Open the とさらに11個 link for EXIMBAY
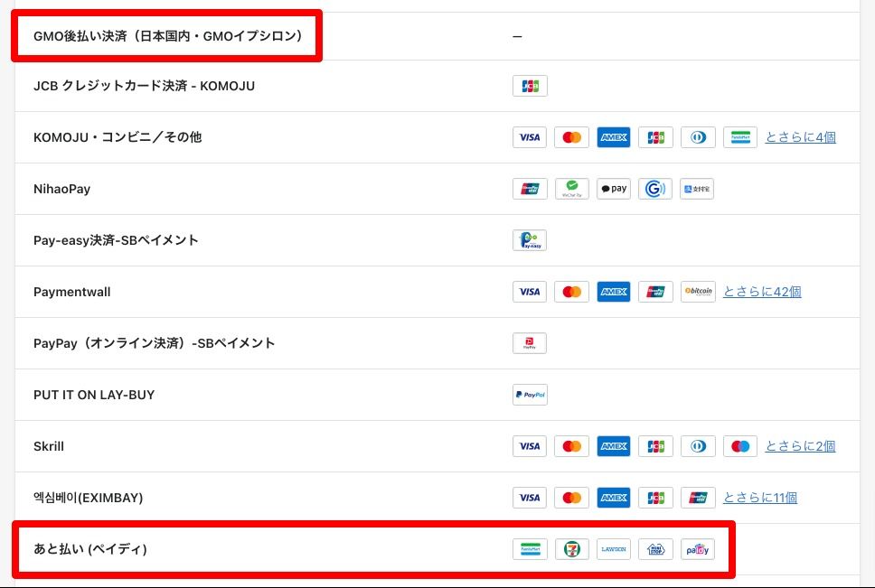 tap(760, 498)
